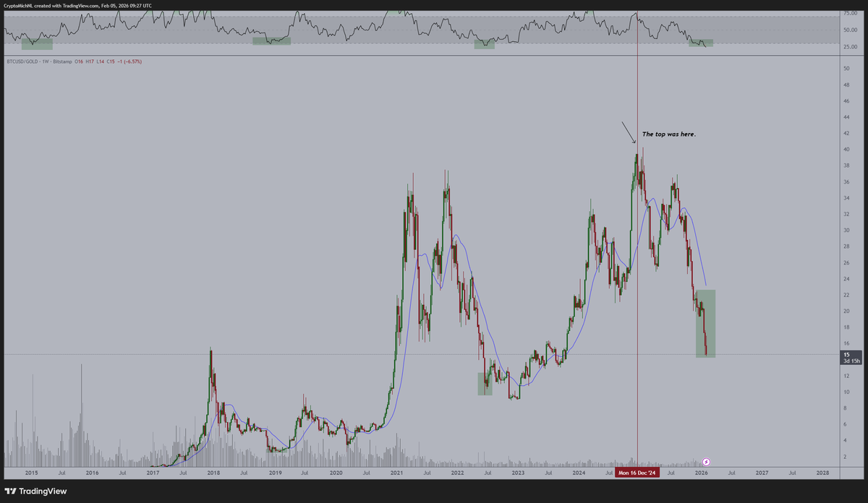The image size is (868, 503).
Task: Click the 48 price axis label
Action: [x=846, y=85]
